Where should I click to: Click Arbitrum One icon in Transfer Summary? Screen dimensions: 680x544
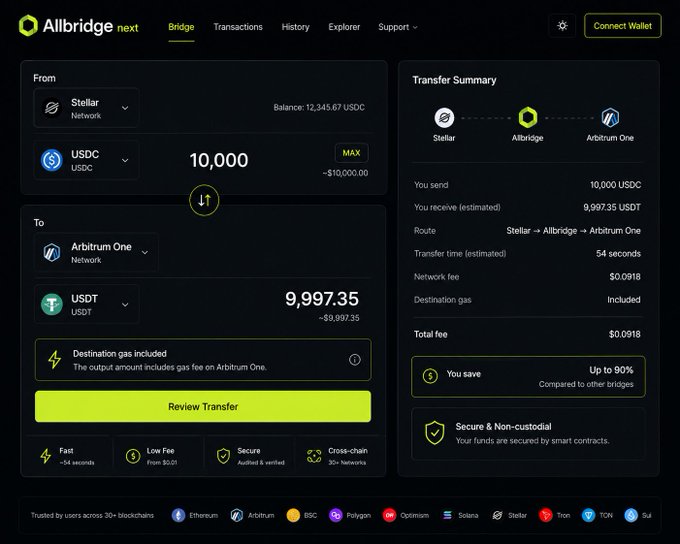[x=610, y=118]
